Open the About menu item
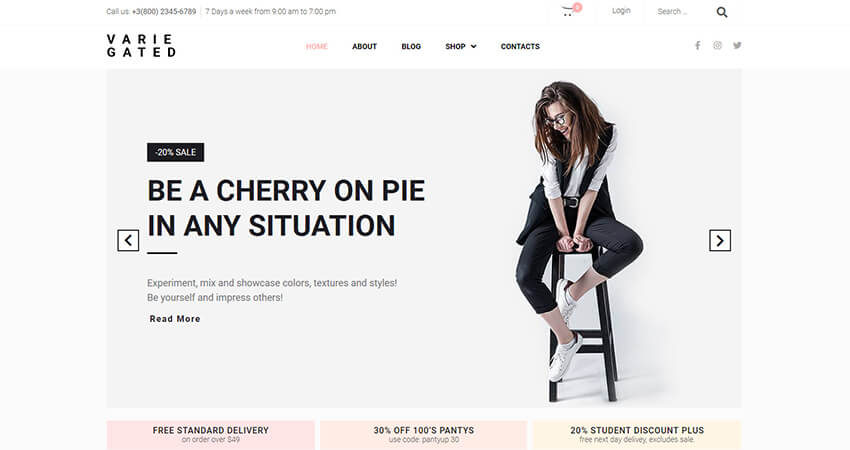This screenshot has width=850, height=450. pyautogui.click(x=364, y=47)
